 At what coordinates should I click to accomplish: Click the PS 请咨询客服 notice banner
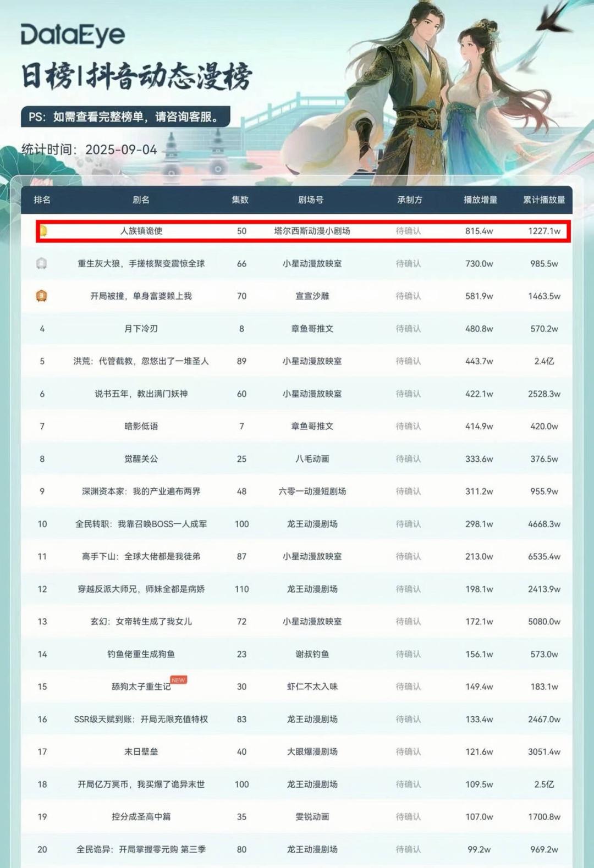click(x=125, y=117)
